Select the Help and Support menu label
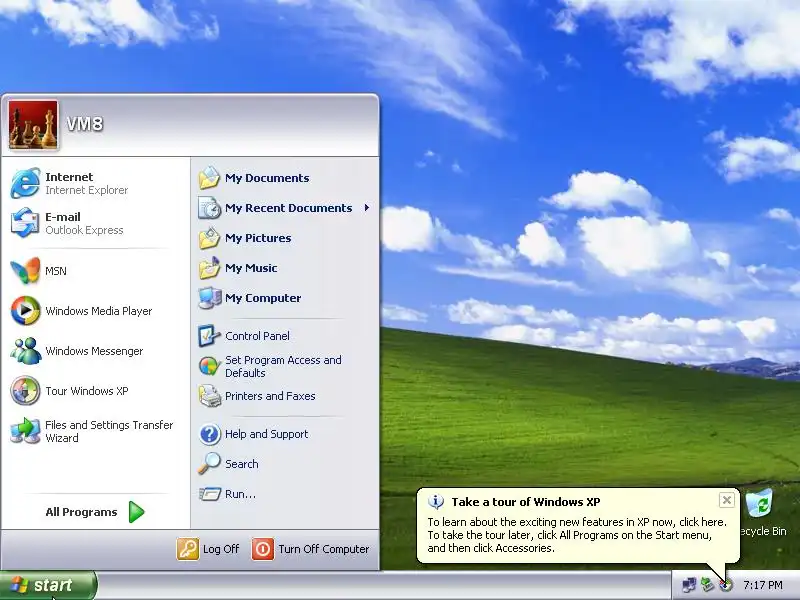 click(x=266, y=434)
